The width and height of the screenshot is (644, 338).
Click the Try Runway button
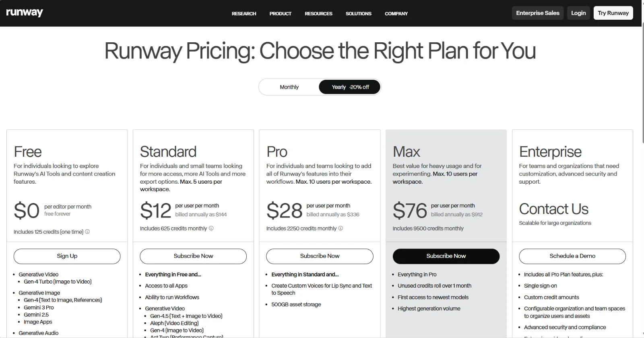[613, 13]
